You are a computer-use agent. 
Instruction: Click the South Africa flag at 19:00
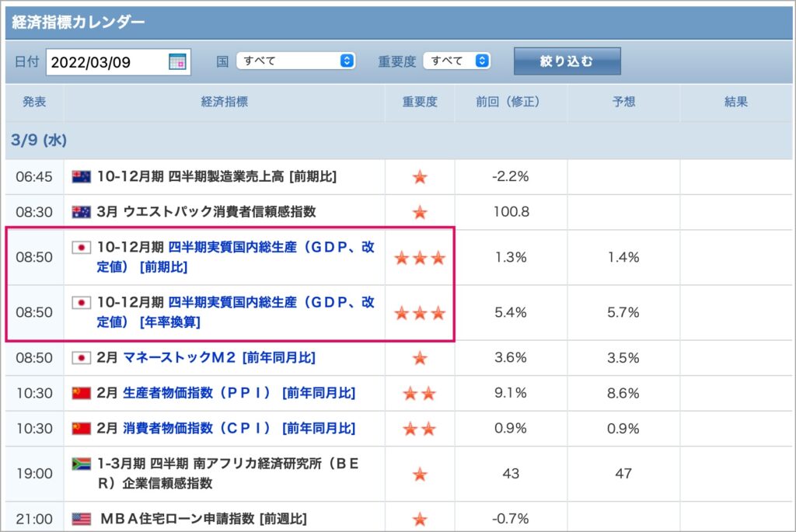[81, 464]
